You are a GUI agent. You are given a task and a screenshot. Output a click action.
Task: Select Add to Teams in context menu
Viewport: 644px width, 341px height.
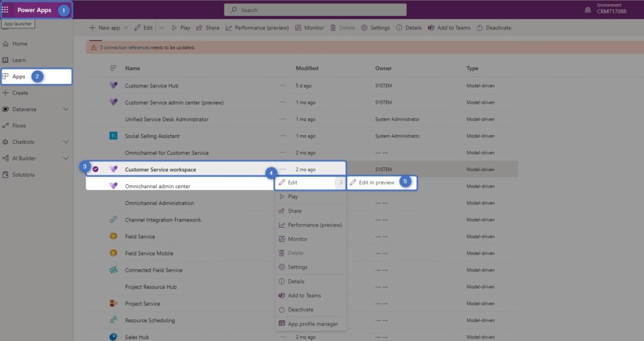coord(311,296)
